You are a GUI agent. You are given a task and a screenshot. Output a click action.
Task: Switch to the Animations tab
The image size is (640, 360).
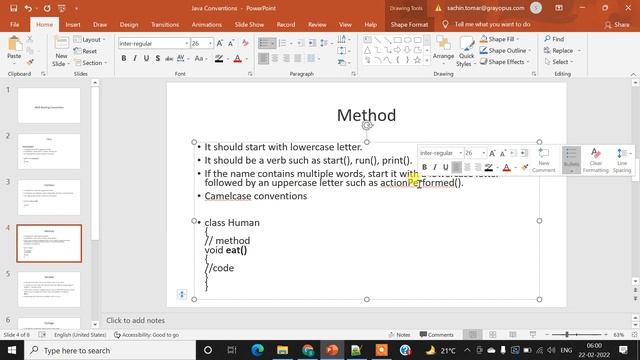coord(207,24)
